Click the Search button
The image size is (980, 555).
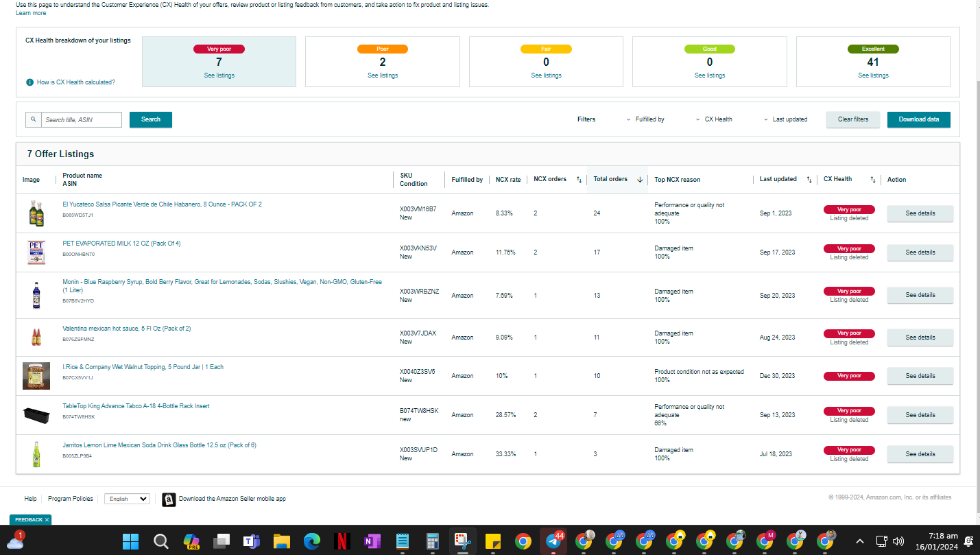click(151, 119)
